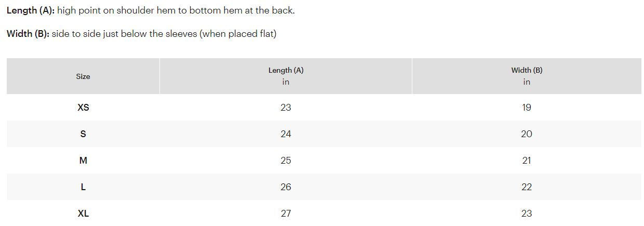Click the XL length value 27

coord(286,214)
